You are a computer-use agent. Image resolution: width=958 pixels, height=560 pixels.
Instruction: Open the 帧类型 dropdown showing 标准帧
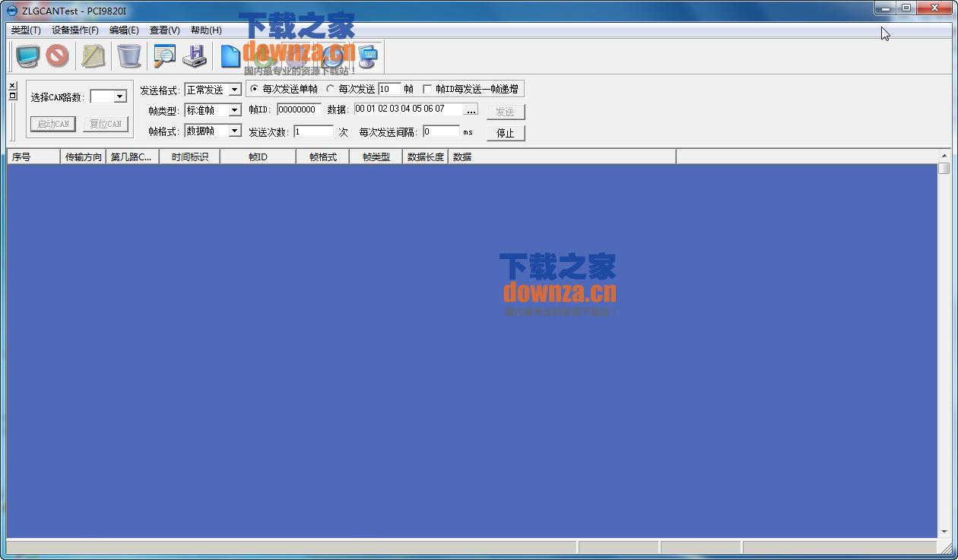[235, 110]
